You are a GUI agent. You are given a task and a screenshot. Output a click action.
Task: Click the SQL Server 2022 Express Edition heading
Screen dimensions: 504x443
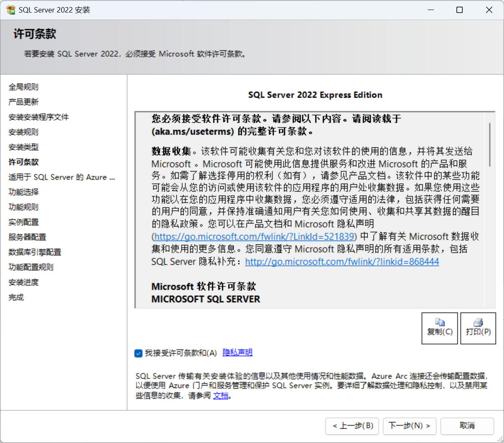(315, 95)
